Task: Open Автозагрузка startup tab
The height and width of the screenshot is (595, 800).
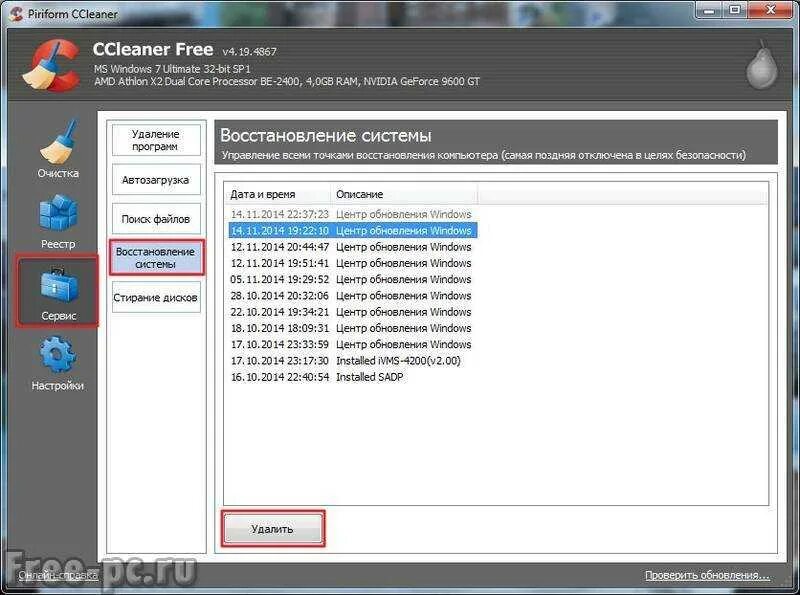Action: click(x=156, y=180)
